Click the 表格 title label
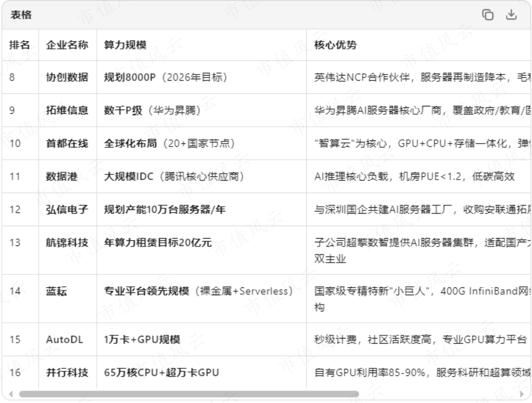 point(21,15)
